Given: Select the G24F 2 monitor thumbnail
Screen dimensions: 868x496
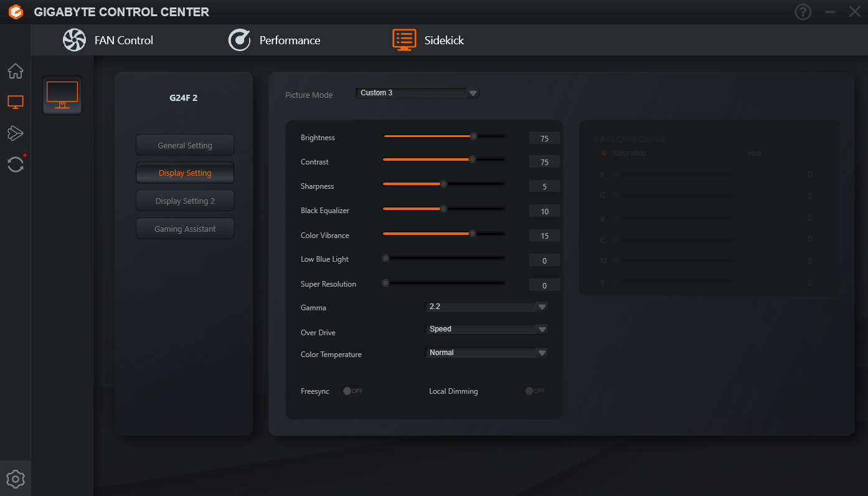Looking at the screenshot, I should click(62, 95).
